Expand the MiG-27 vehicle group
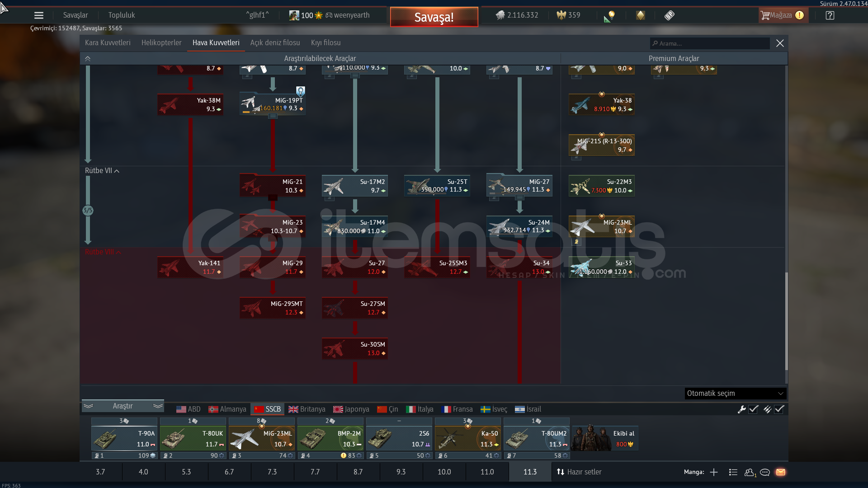The height and width of the screenshot is (488, 868). coord(519,197)
